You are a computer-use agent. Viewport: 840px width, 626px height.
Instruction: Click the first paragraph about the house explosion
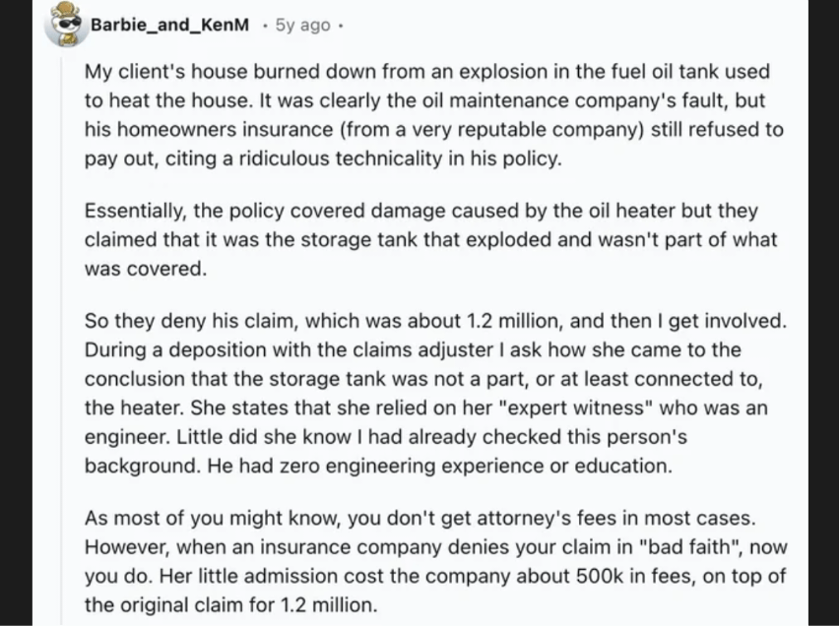[x=433, y=115]
